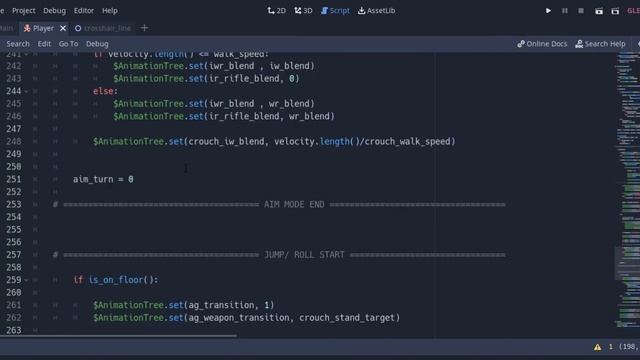Fold the else block at line 244
The height and width of the screenshot is (360, 640).
coord(27,91)
